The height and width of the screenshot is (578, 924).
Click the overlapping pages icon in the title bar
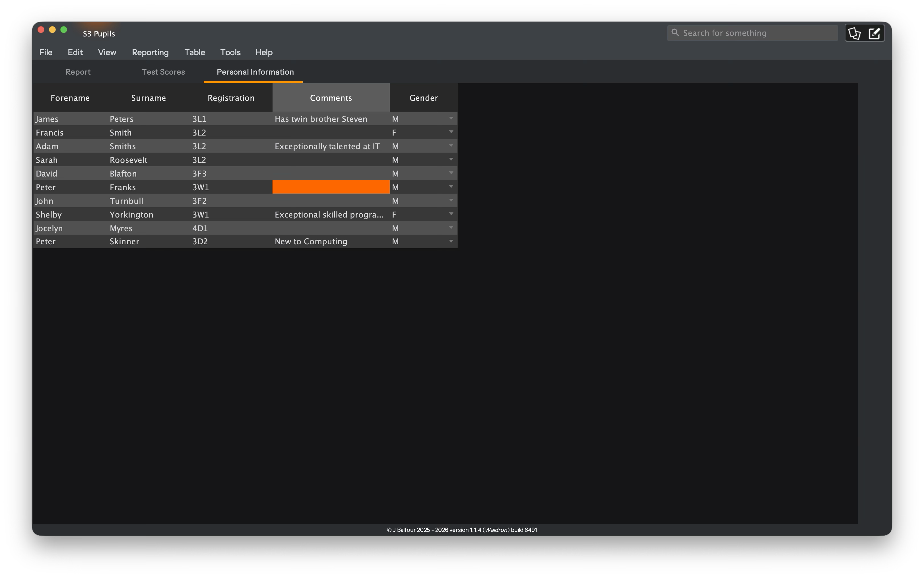(855, 33)
